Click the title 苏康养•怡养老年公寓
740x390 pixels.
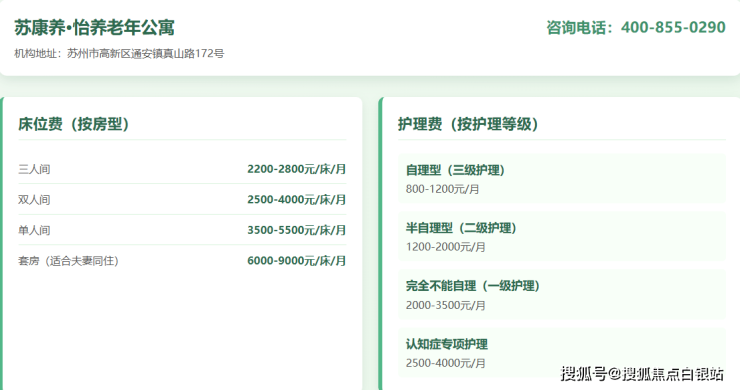[x=94, y=27]
